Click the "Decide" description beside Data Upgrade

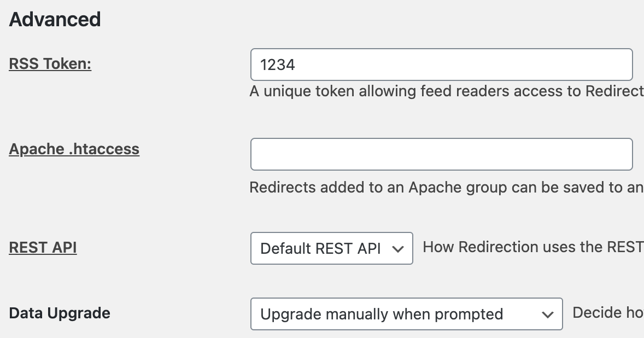(607, 313)
